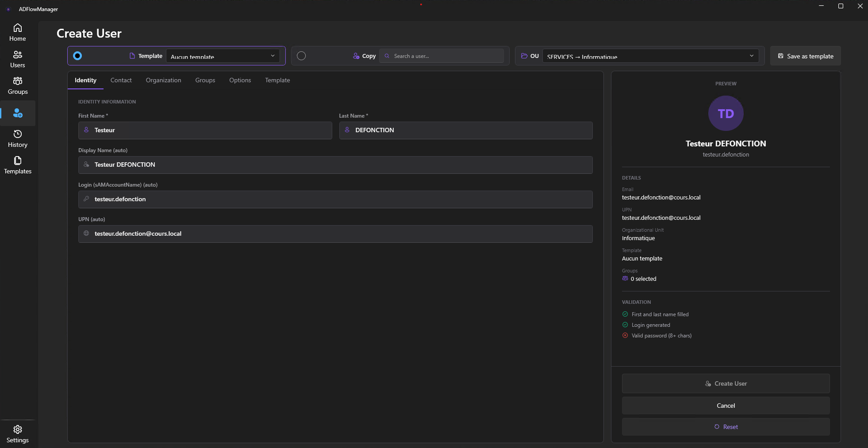Viewport: 868px width, 448px height.
Task: Open Templates page in sidebar
Action: coord(18,165)
